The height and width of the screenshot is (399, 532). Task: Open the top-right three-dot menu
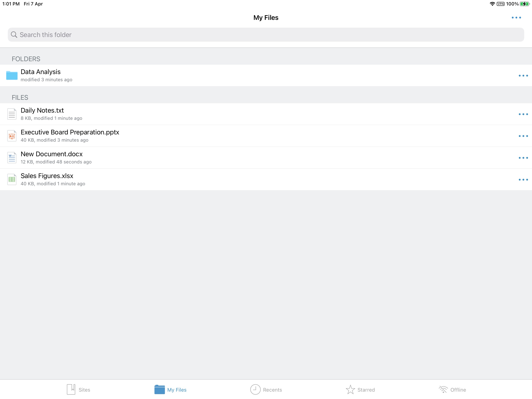516,18
